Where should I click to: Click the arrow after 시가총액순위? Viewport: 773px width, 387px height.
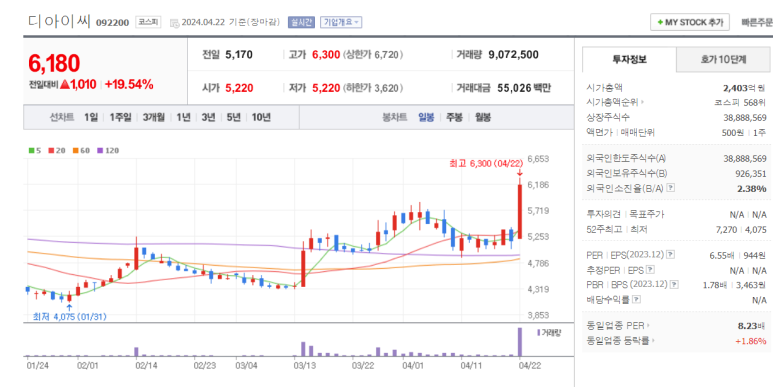[x=642, y=103]
